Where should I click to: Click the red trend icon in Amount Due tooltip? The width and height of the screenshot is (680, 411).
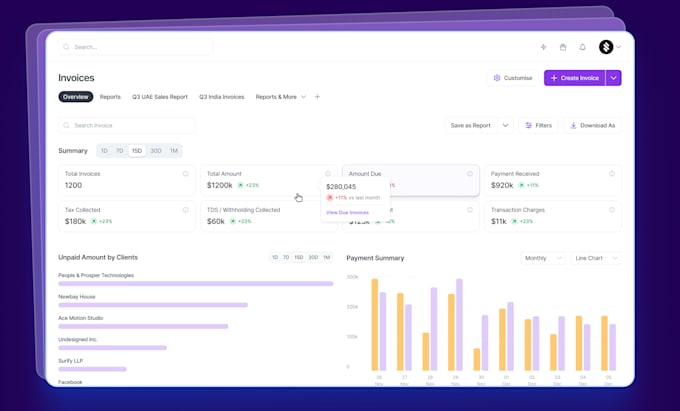(x=330, y=198)
